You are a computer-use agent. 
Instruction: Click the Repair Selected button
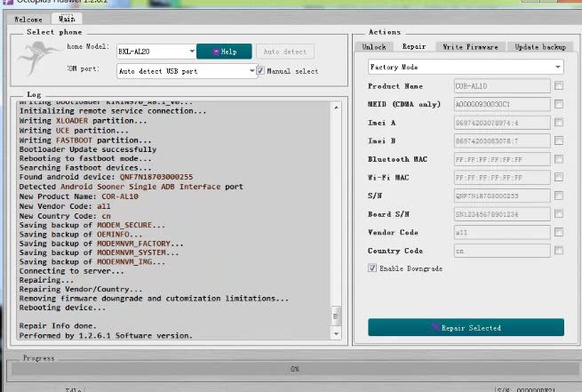pyautogui.click(x=466, y=327)
